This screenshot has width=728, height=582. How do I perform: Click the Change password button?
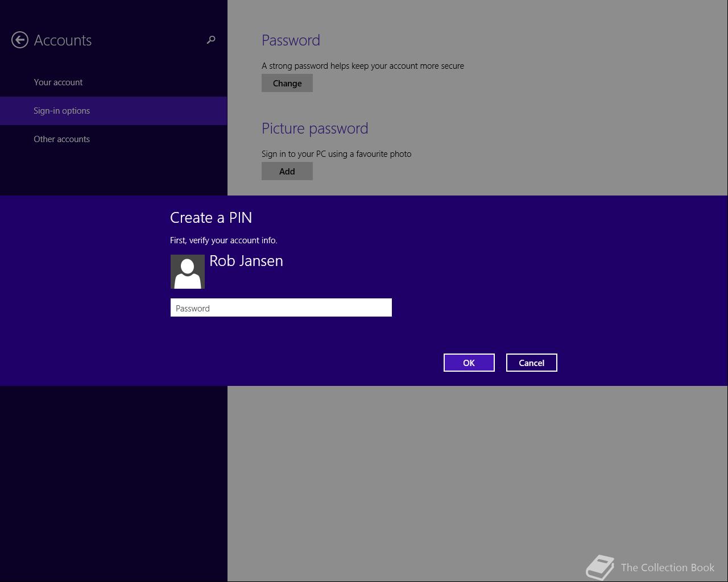pyautogui.click(x=287, y=83)
